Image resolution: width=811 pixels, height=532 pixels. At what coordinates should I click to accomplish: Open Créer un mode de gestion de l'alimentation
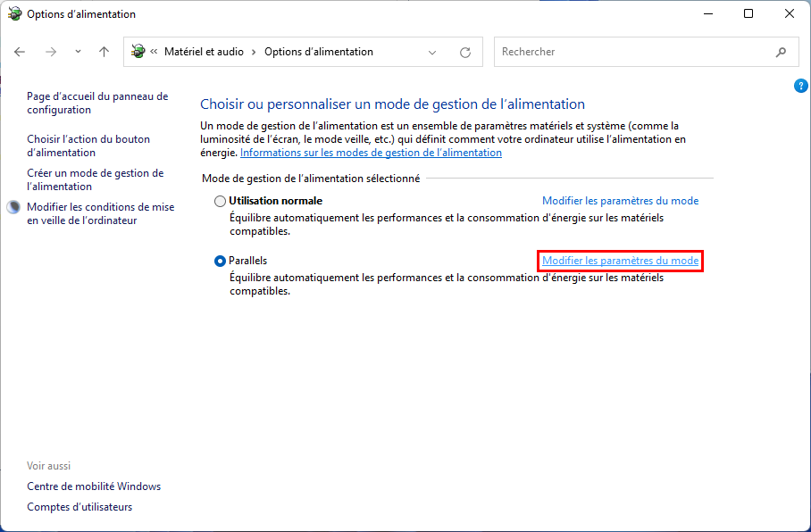(x=96, y=179)
